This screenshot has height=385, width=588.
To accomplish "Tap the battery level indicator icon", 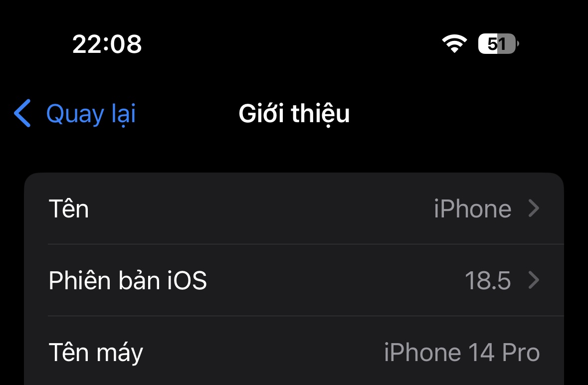I will [x=498, y=44].
